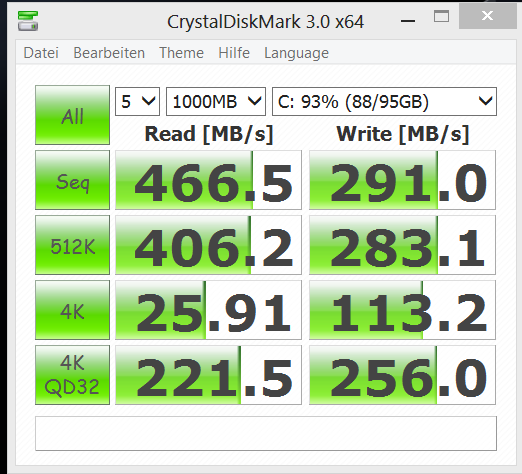Open the Theme menu

point(181,53)
